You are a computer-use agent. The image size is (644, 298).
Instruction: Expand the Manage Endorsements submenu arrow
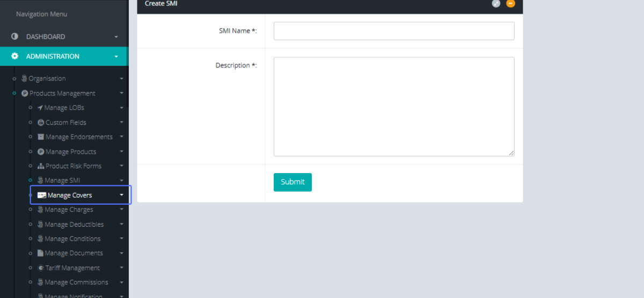click(122, 137)
